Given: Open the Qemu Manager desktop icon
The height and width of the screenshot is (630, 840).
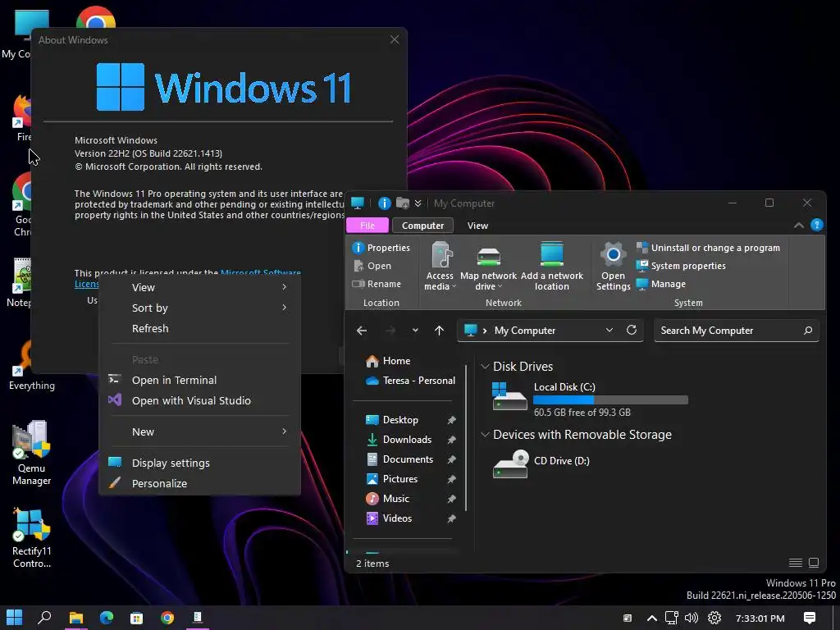Looking at the screenshot, I should 31,453.
